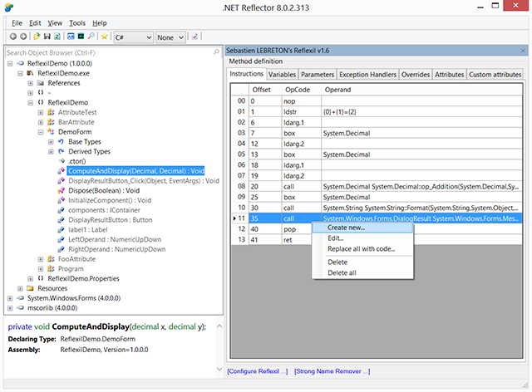The height and width of the screenshot is (392, 532).
Task: Click the Configure Reflexil link
Action: tap(258, 371)
